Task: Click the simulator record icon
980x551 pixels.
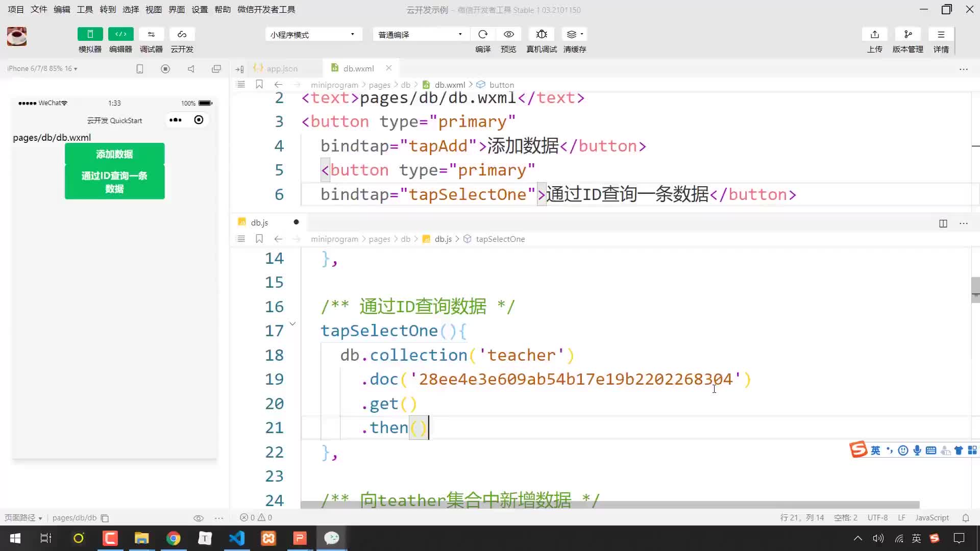Action: (x=165, y=69)
